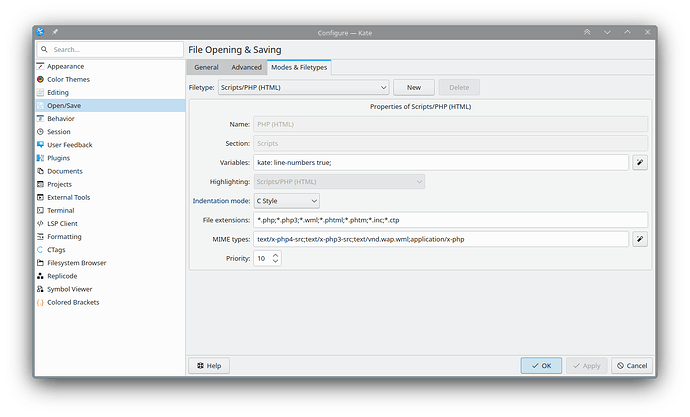Click the Variables text field
Viewport: 690px width, 417px height.
[441, 163]
